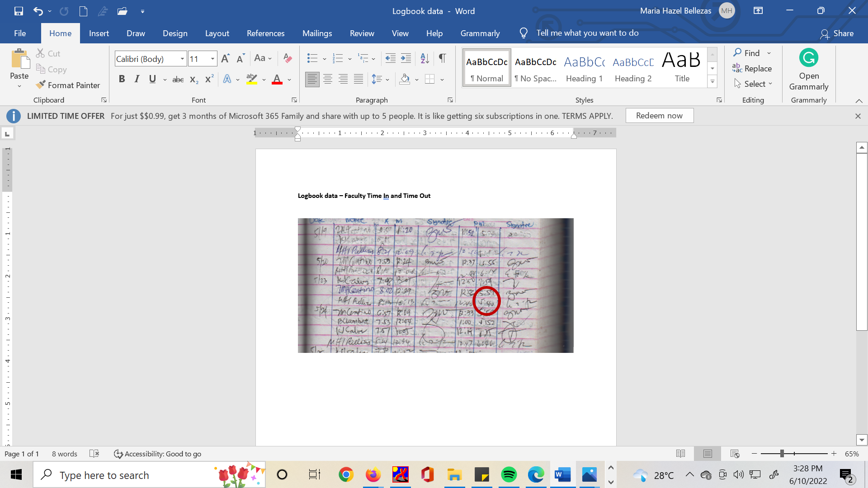This screenshot has width=868, height=488.
Task: Click the Sort A-Z icon
Action: 425,58
